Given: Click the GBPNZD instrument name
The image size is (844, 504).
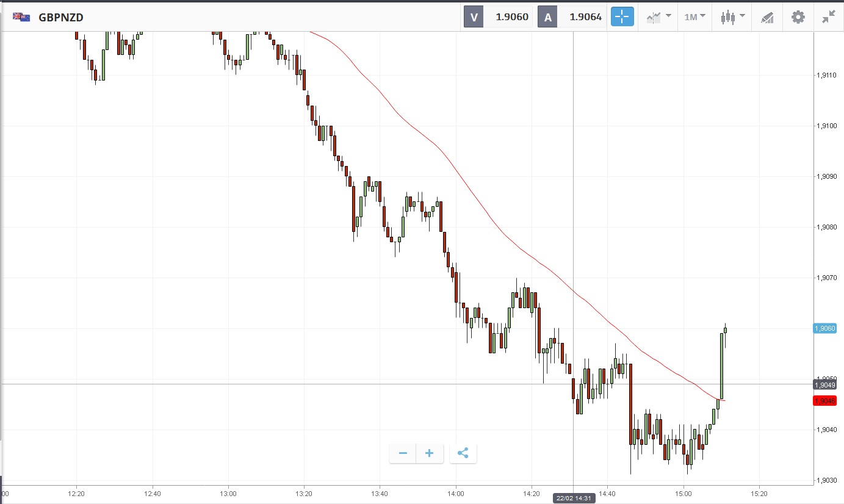Looking at the screenshot, I should [x=61, y=18].
